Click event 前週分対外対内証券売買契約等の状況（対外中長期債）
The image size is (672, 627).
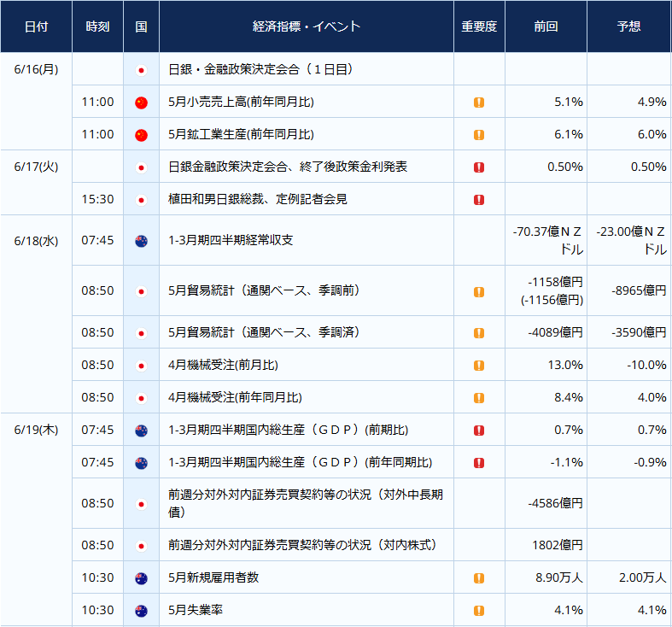click(306, 503)
